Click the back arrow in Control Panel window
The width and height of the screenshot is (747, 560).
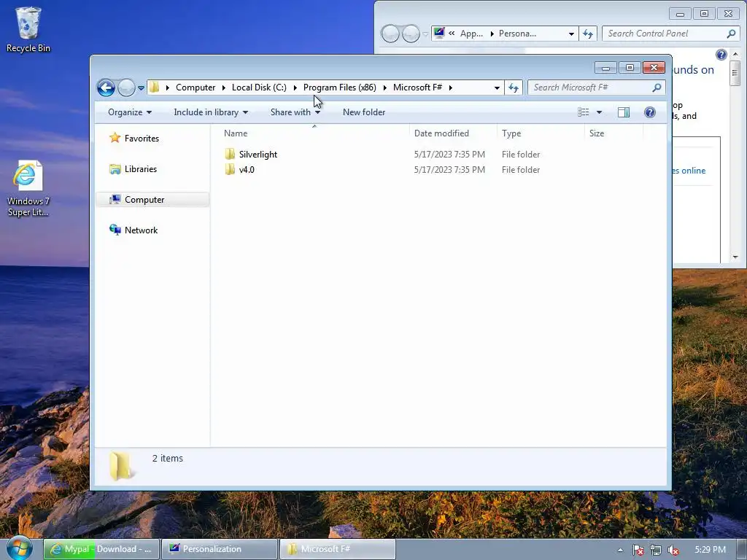coord(390,34)
